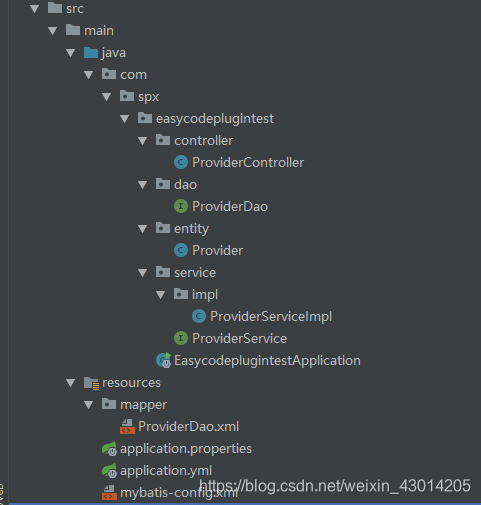Click the ProviderDao interface icon
This screenshot has width=481, height=505.
click(x=181, y=206)
